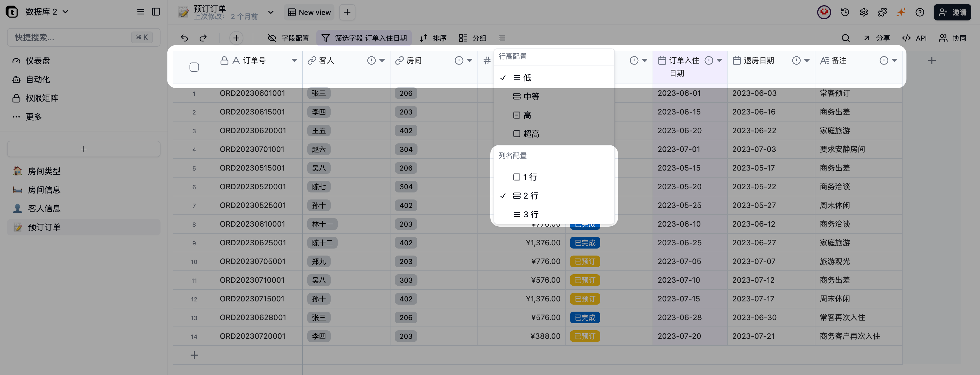This screenshot has height=375, width=980.
Task: Open the extensions puzzle icon
Action: pos(882,12)
